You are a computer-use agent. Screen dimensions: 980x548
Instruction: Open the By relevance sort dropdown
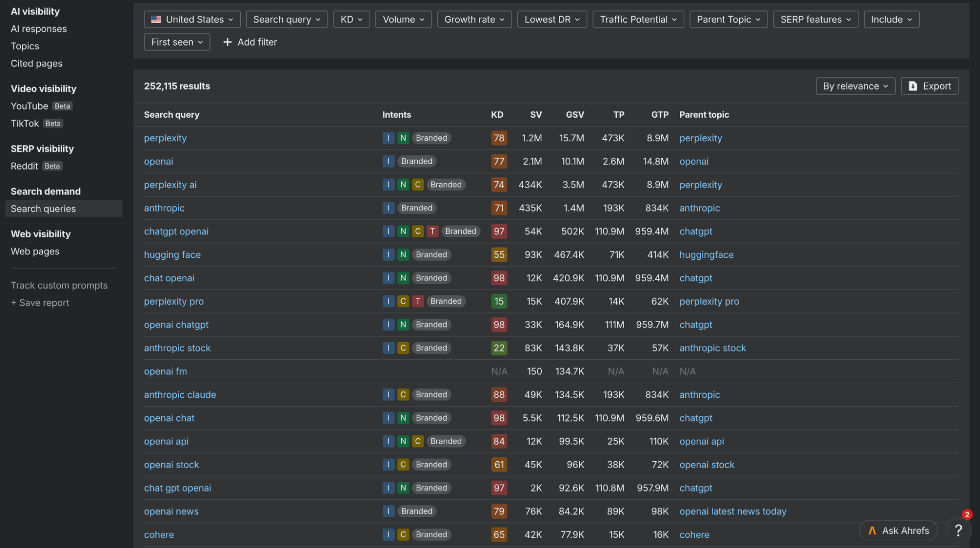tap(855, 86)
